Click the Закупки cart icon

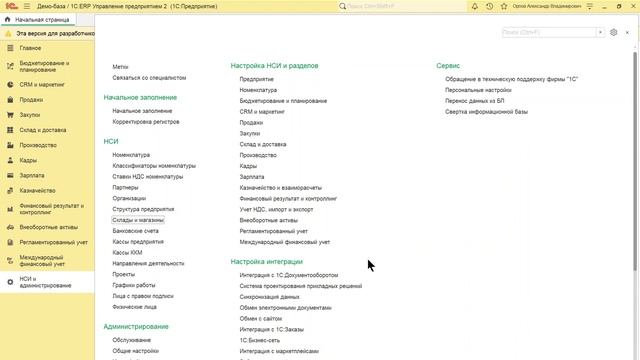[10, 115]
